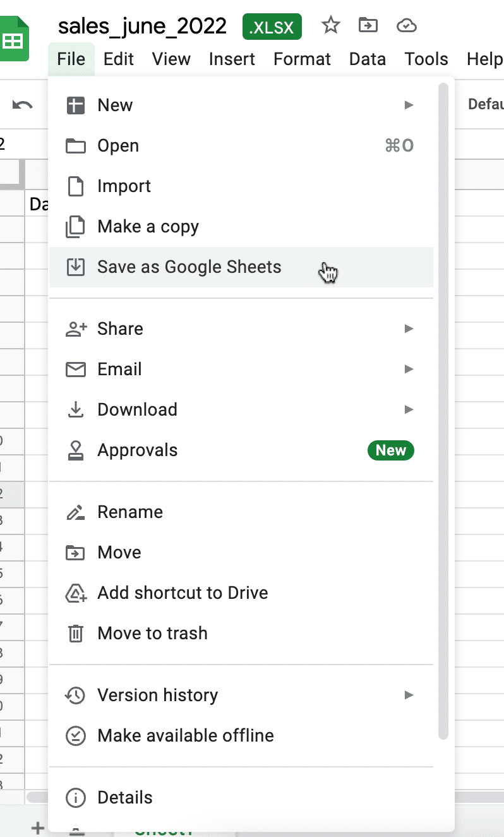Open the Data menu
Image resolution: width=504 pixels, height=837 pixels.
click(x=367, y=59)
